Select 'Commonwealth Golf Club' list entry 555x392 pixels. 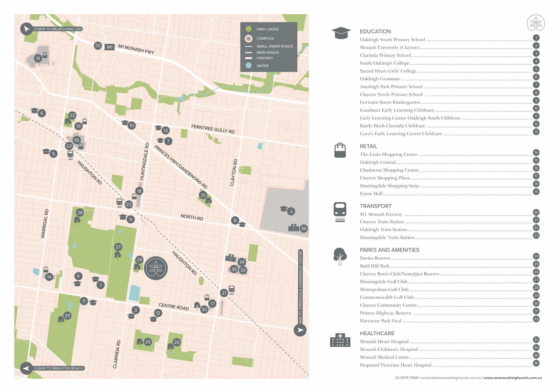pyautogui.click(x=450, y=297)
